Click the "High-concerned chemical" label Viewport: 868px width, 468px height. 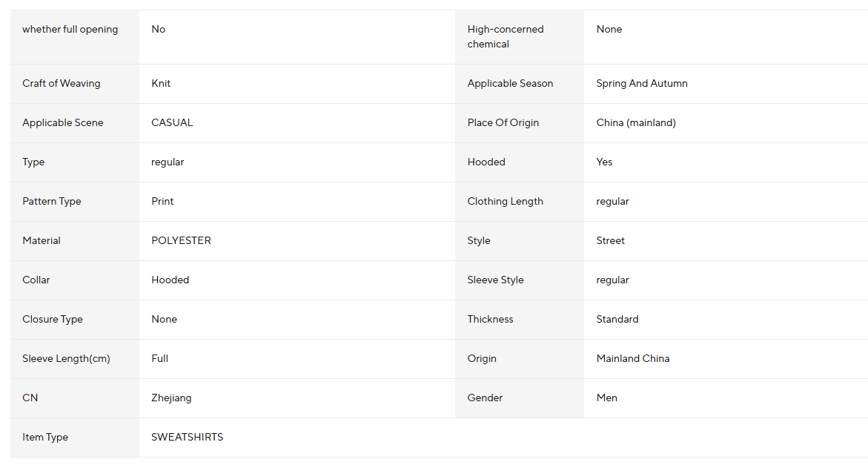pos(505,37)
